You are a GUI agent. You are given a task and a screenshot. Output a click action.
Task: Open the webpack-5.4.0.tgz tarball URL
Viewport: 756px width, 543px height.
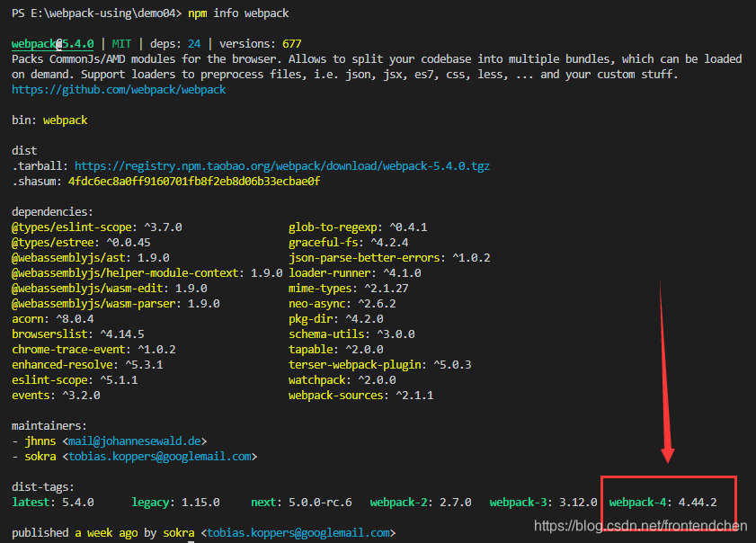coord(282,166)
